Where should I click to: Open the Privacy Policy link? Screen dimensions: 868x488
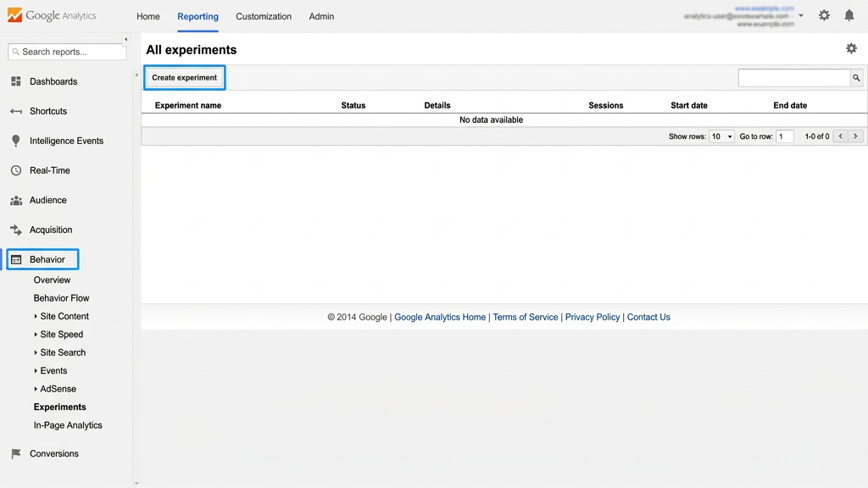(593, 317)
